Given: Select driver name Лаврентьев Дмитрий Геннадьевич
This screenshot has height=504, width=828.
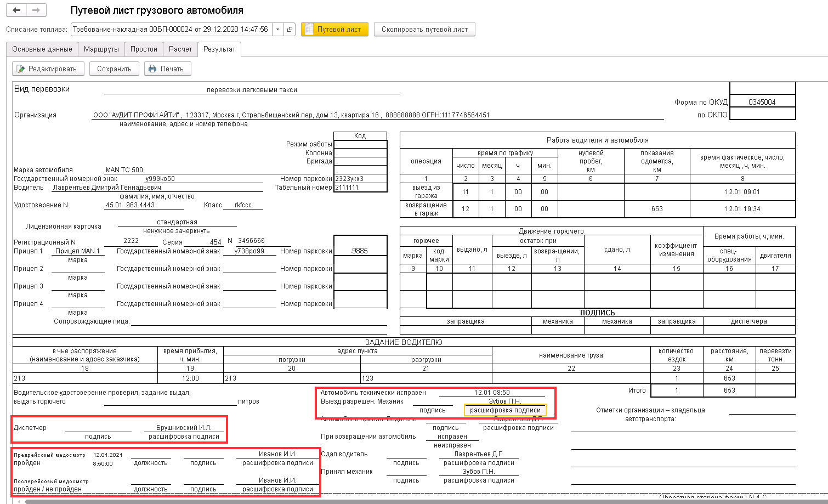Looking at the screenshot, I should (x=107, y=188).
